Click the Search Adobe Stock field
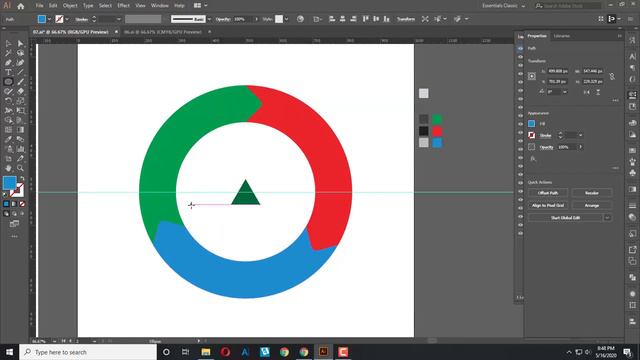The height and width of the screenshot is (360, 640). 568,6
